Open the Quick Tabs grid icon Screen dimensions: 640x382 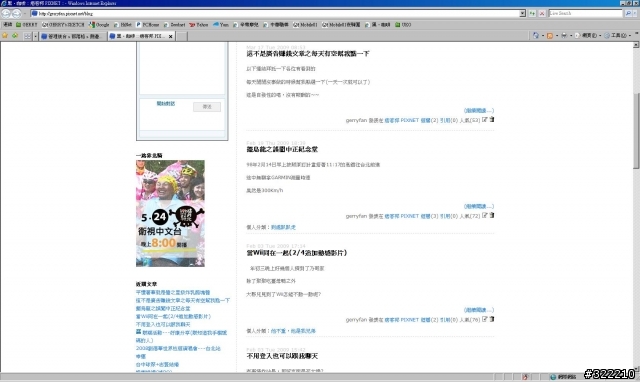click(x=27, y=36)
